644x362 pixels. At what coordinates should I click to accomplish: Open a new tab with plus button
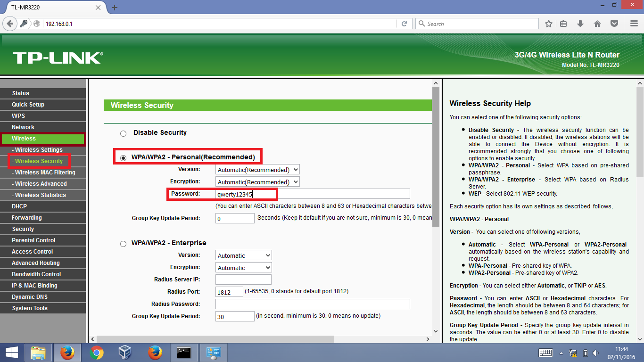click(x=115, y=8)
